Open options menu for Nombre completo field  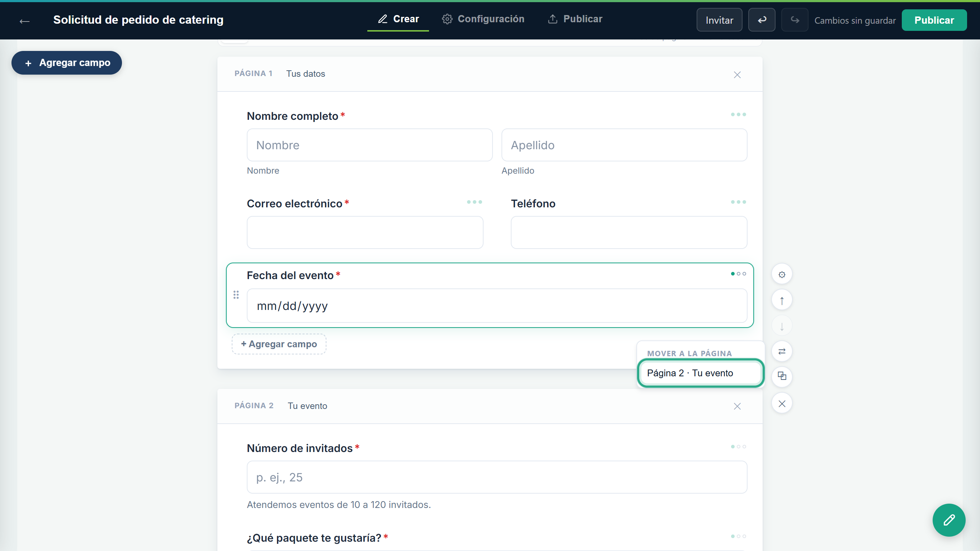click(738, 114)
